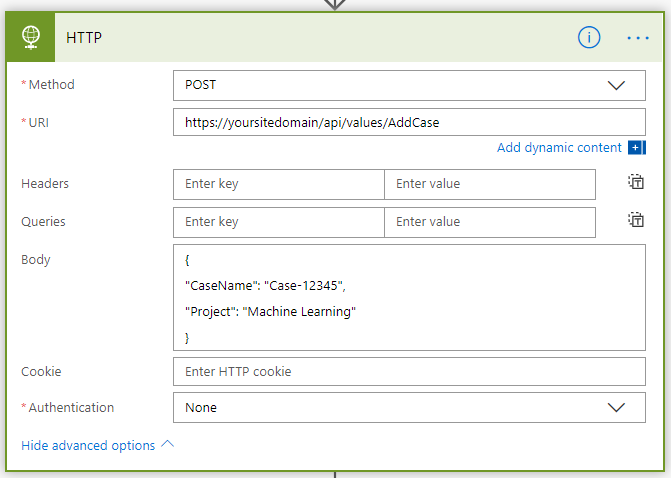Click the HTTP globe connector icon
671x478 pixels.
tap(30, 38)
